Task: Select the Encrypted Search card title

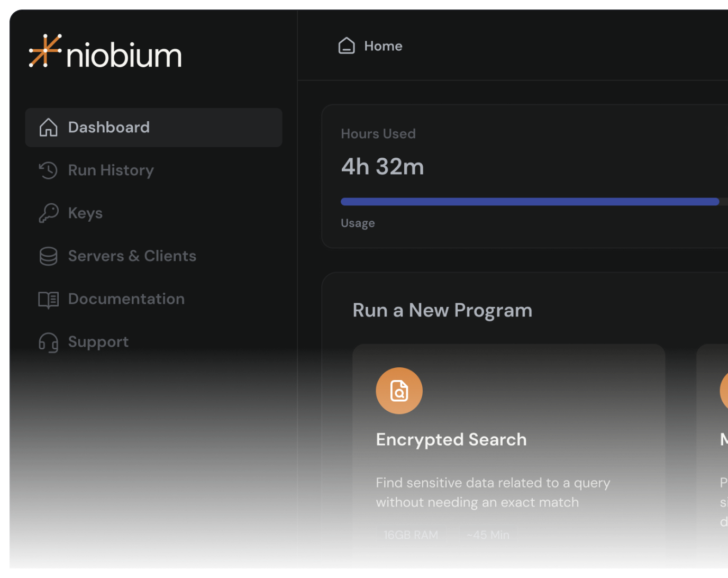Action: [451, 439]
